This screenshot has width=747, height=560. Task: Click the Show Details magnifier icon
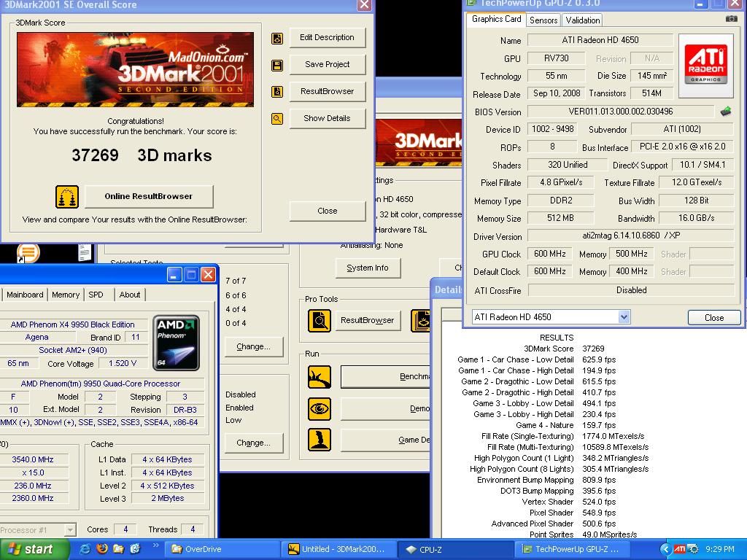276,119
